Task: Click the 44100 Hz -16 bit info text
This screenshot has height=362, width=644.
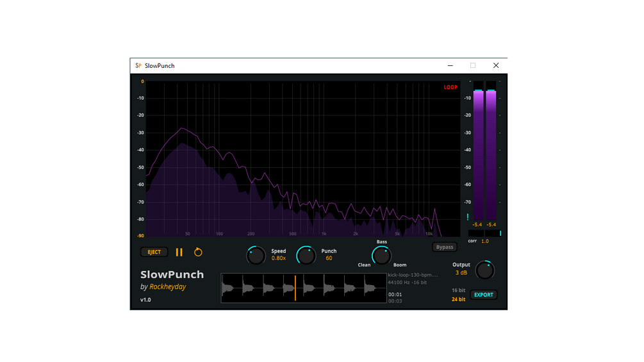Action: 408,283
